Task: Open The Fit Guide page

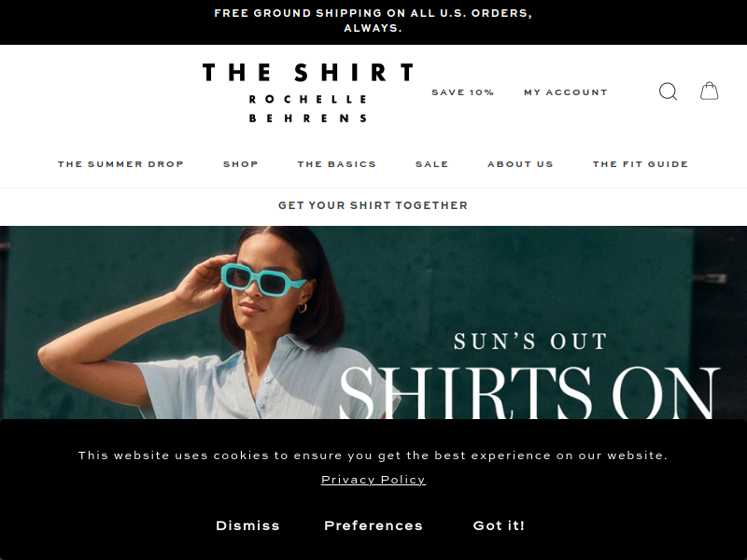Action: coord(641,164)
